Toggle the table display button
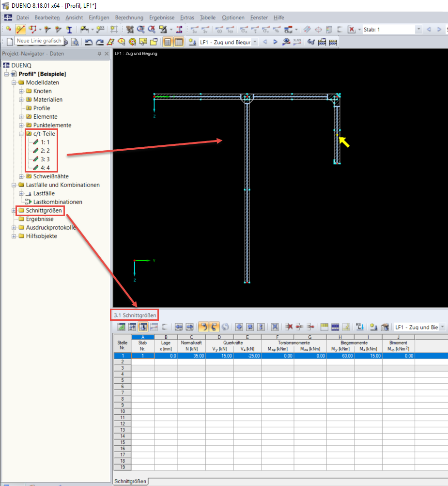Viewport: 448px width, 486px height. pos(179,42)
